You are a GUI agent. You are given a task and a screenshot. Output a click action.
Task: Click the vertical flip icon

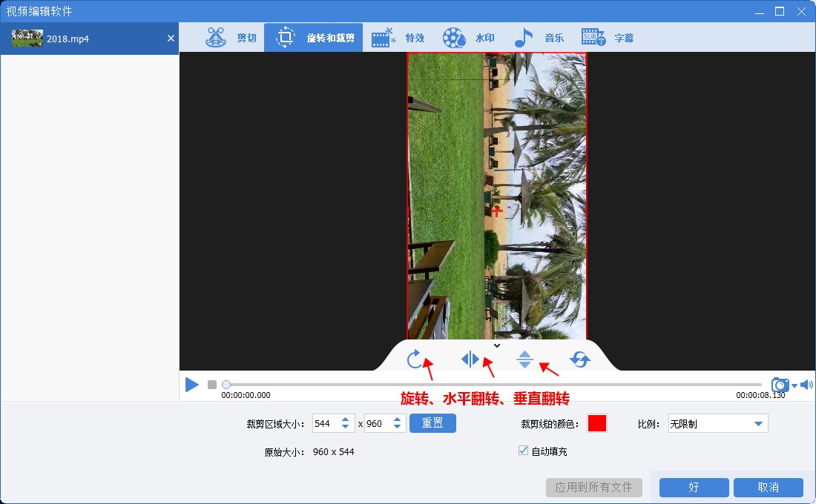click(x=524, y=359)
